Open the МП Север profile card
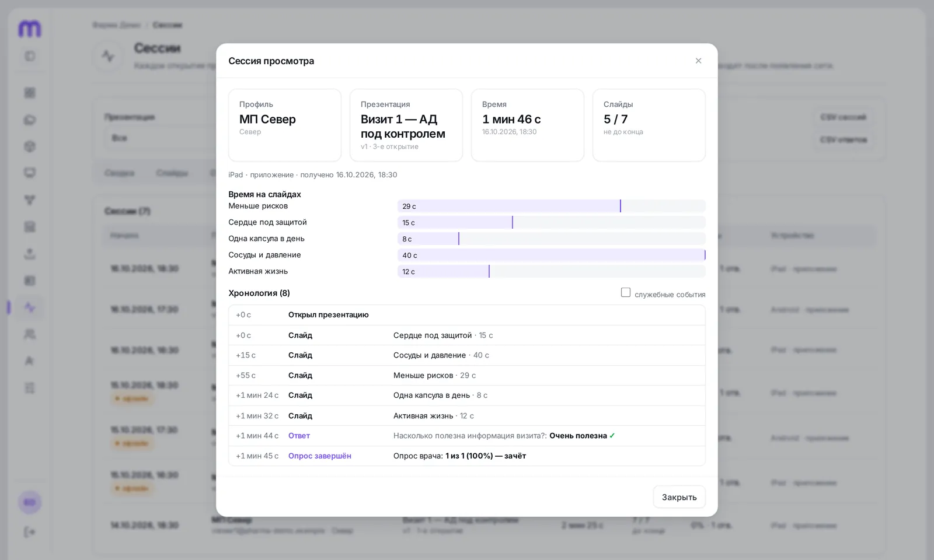 pyautogui.click(x=285, y=125)
